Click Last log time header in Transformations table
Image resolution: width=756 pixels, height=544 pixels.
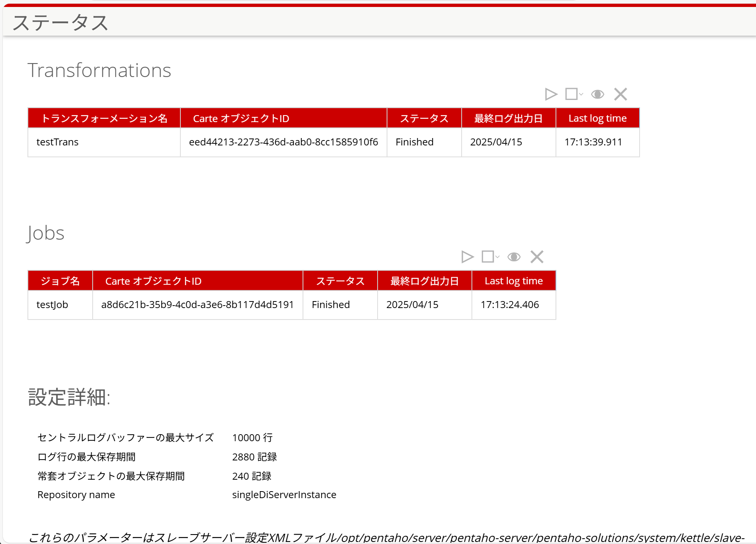(598, 118)
